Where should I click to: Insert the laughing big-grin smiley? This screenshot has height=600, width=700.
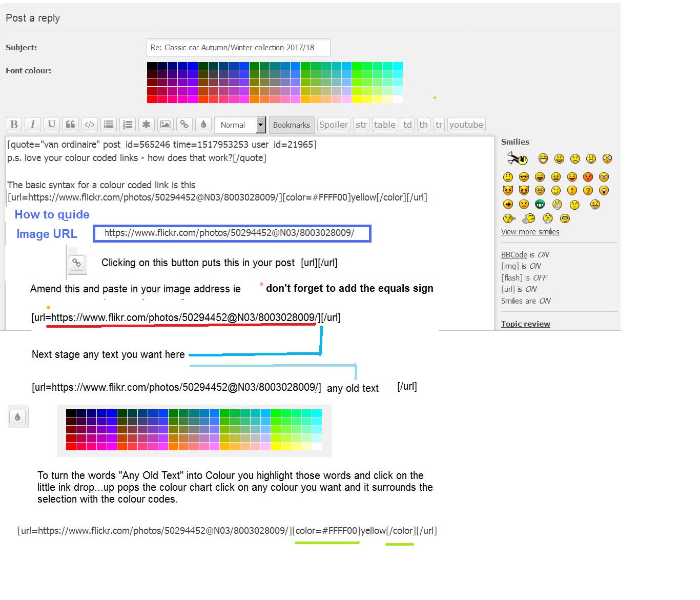click(x=543, y=158)
